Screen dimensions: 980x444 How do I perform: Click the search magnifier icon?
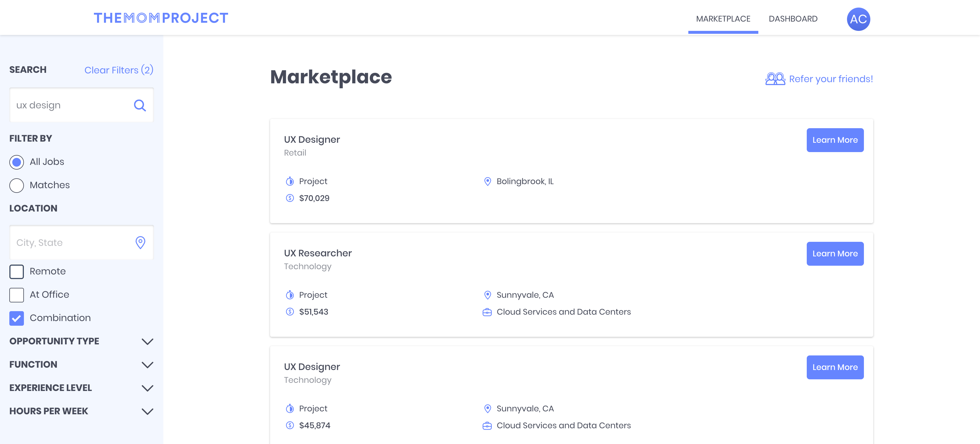pos(140,105)
